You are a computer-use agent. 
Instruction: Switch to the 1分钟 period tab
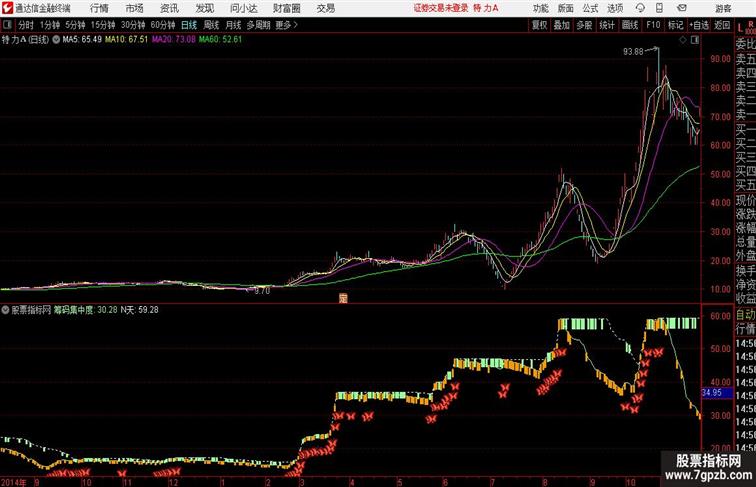tap(50, 25)
